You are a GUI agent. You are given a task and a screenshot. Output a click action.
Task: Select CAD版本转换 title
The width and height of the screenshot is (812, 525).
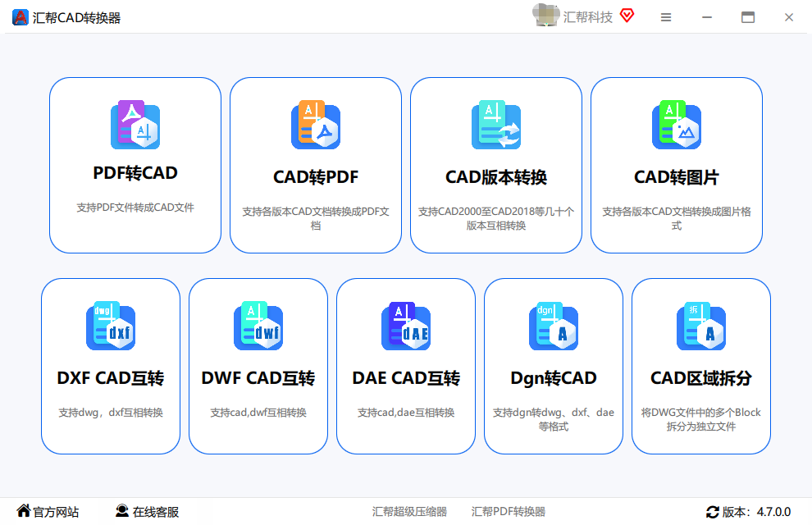click(496, 177)
